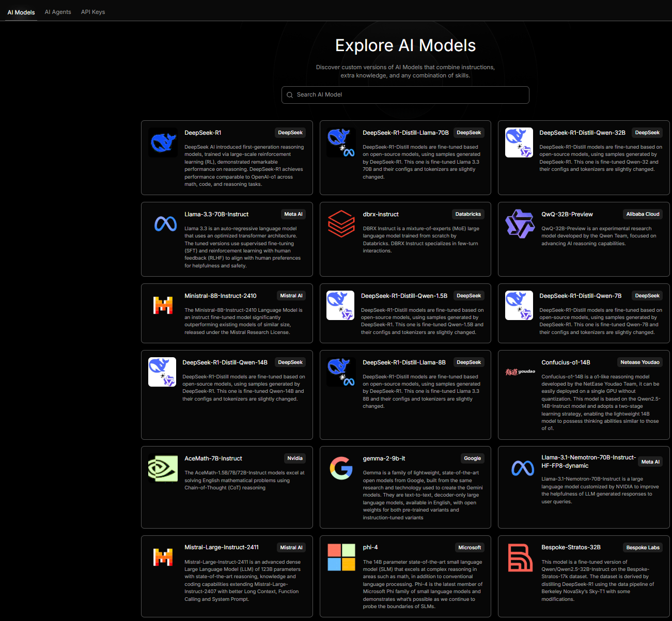Screen dimensions: 672x621
Task: Click the Bespoke Labs logo on Bespoke-Stratos-32B card
Action: click(520, 558)
